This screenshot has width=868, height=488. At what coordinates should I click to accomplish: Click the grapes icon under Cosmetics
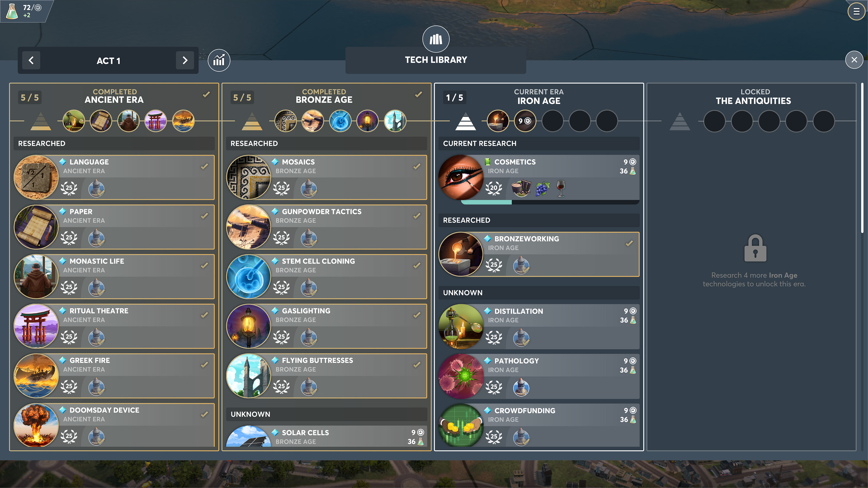point(542,188)
